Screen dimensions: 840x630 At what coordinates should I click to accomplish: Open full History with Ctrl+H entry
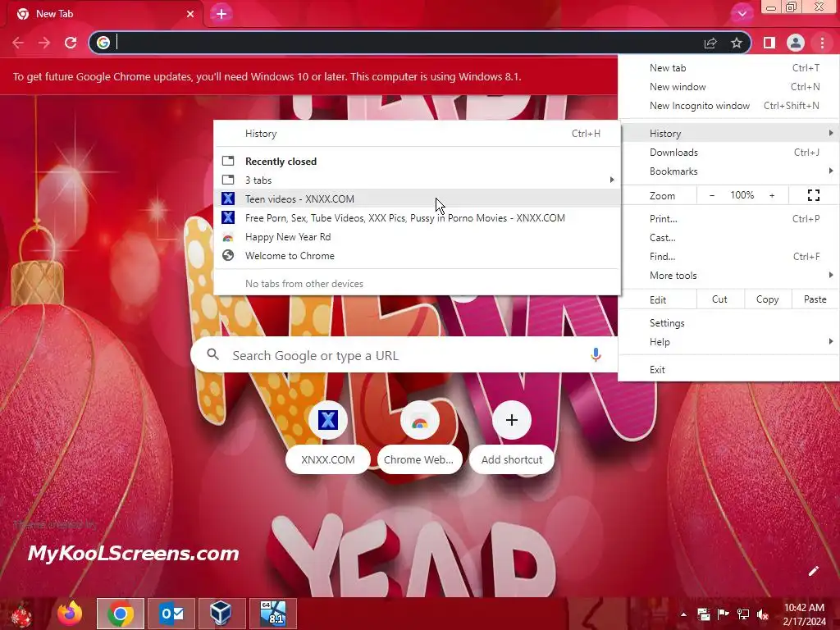click(418, 134)
